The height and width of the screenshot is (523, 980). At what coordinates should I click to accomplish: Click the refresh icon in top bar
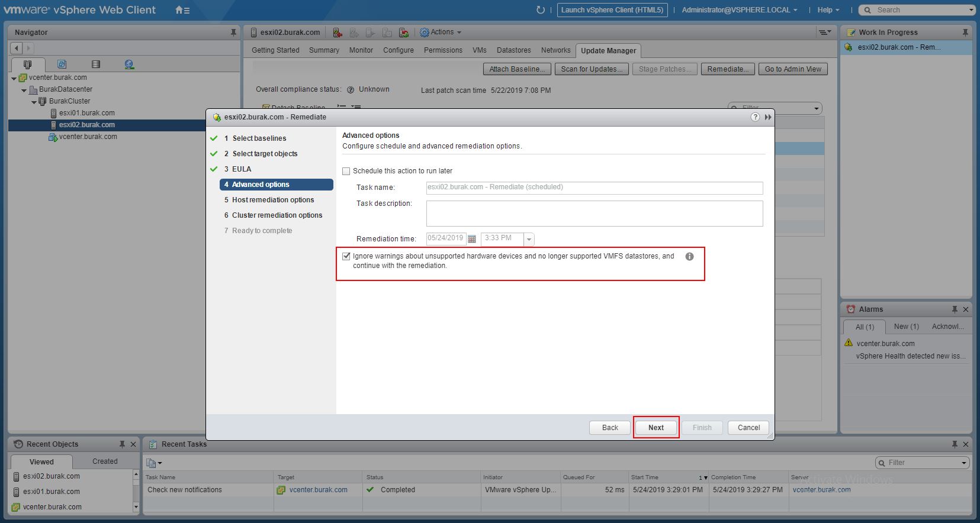pos(540,10)
